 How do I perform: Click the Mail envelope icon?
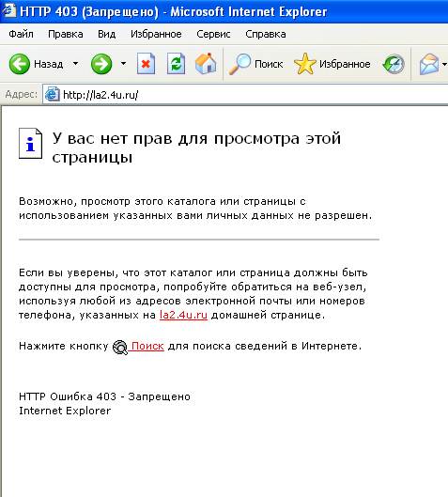(x=429, y=64)
